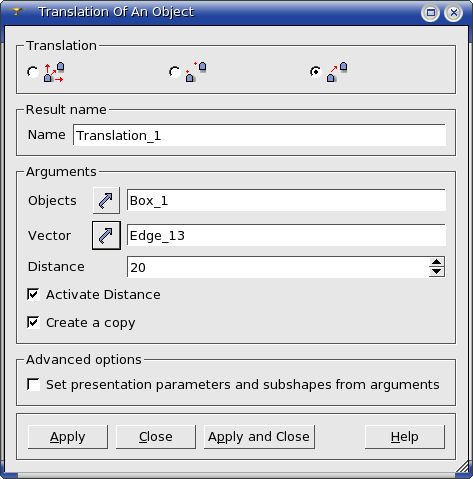Viewport: 473px width, 479px height.
Task: Enable Set presentation parameters and subshapes option
Action: coord(33,384)
